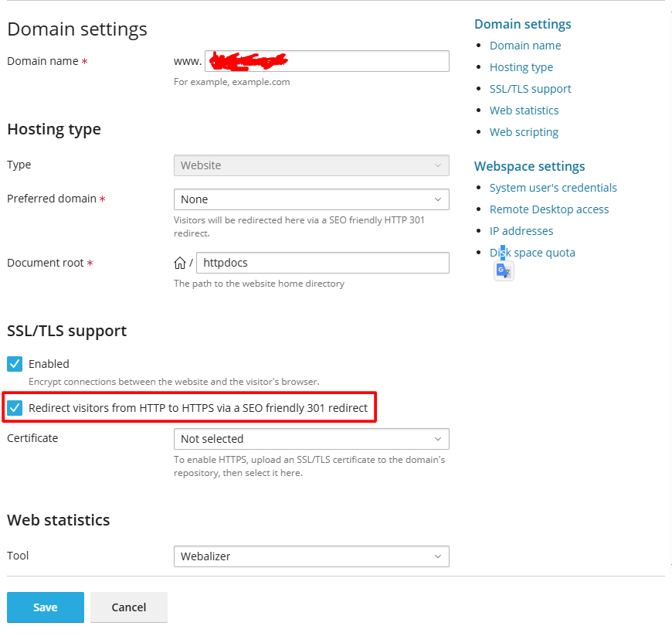Cancel the domain settings changes

[129, 607]
